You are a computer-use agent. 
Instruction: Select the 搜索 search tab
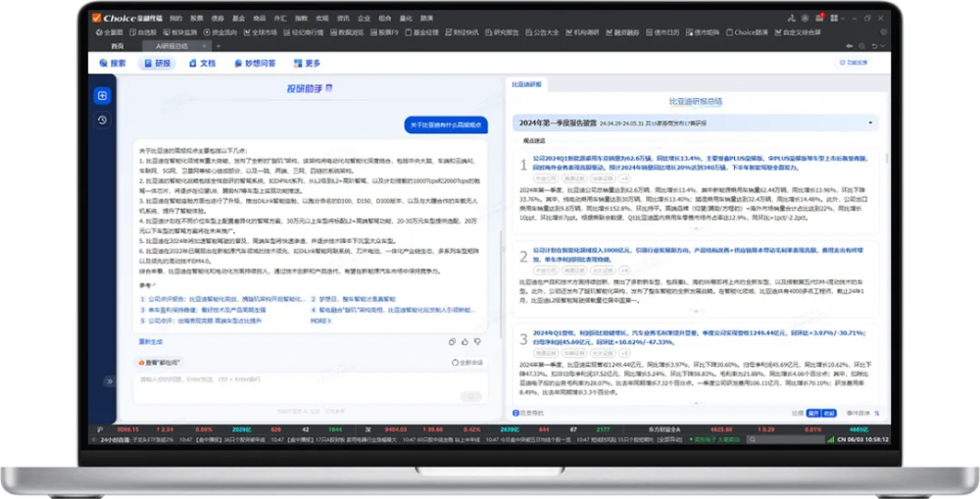(x=113, y=64)
